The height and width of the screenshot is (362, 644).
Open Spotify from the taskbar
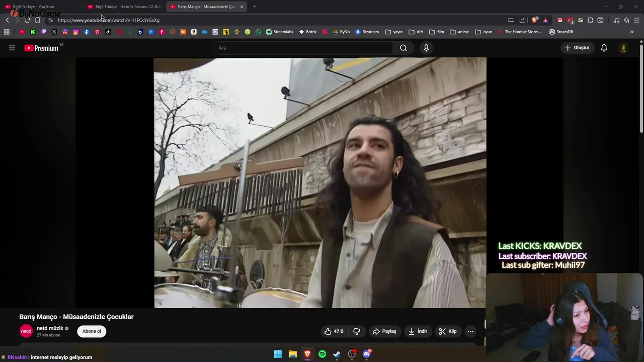tap(322, 354)
